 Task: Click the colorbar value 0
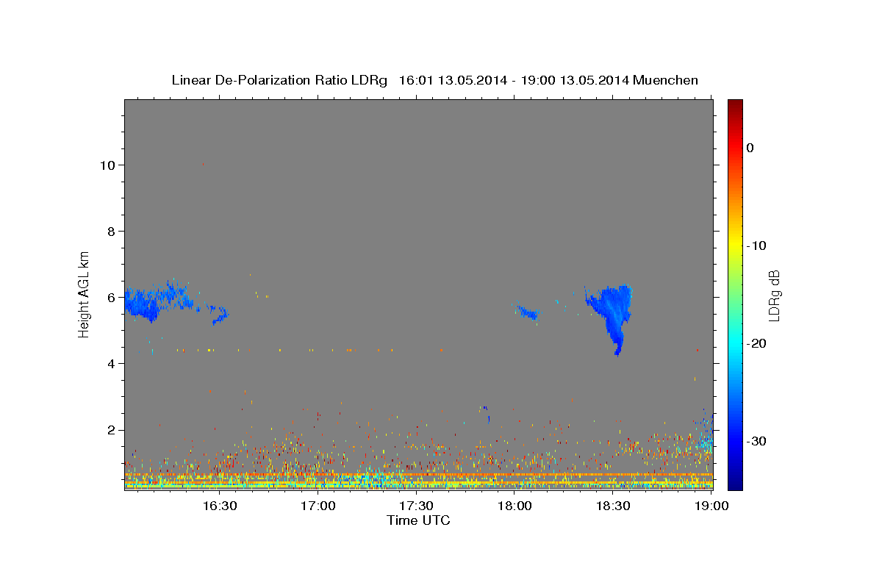[x=750, y=148]
